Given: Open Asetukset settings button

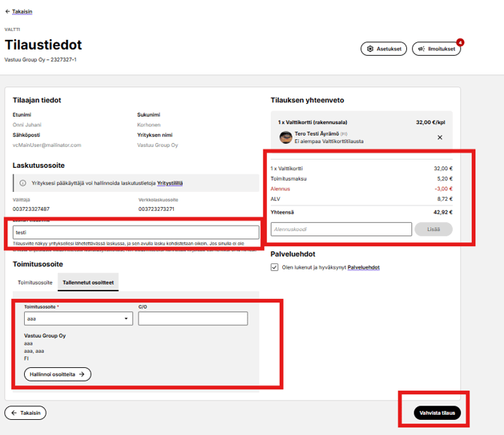Looking at the screenshot, I should tap(384, 49).
